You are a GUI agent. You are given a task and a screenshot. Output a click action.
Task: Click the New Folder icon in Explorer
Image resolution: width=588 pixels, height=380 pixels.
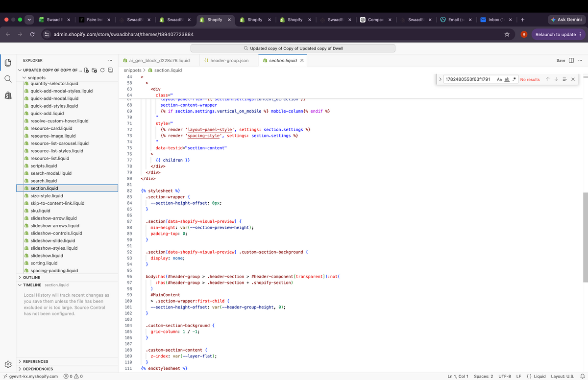tap(95, 70)
